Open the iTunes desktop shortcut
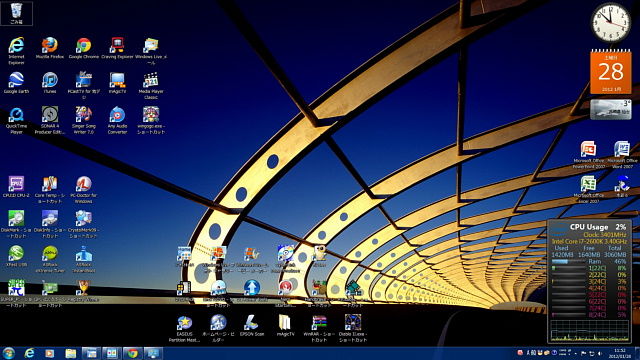Screen dimensions: 640x360 coord(50,83)
